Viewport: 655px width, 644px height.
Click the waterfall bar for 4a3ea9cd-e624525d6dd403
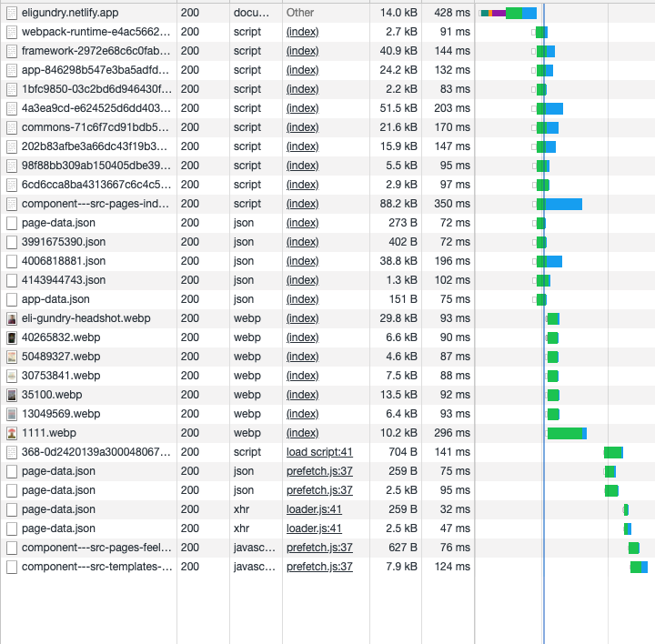[x=549, y=109]
